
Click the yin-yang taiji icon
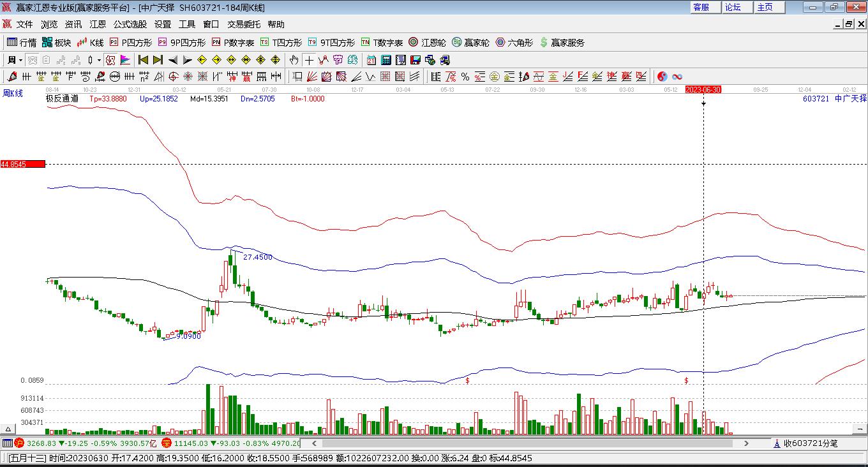pyautogui.click(x=662, y=77)
